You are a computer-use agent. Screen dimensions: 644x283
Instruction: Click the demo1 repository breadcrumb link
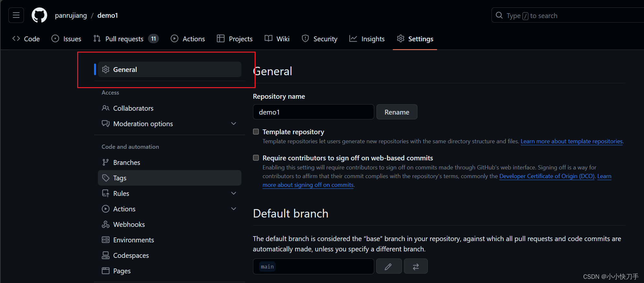(x=108, y=15)
